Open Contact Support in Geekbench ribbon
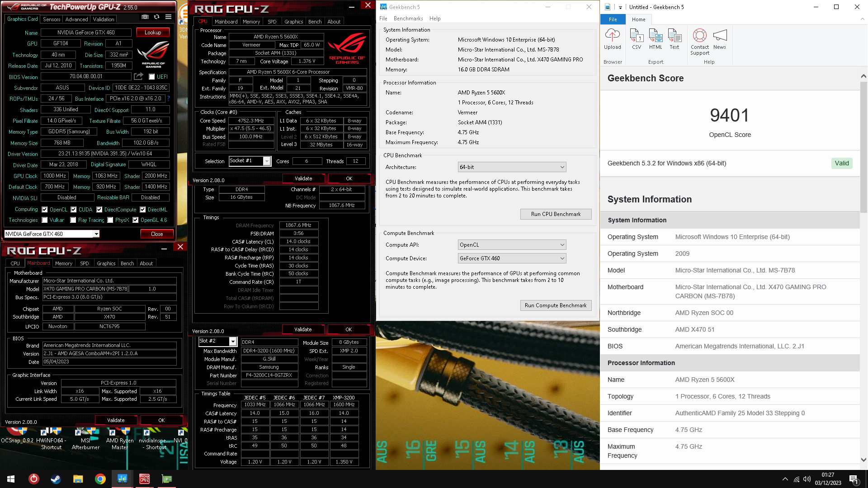Screen dimensions: 868x488 (700, 42)
